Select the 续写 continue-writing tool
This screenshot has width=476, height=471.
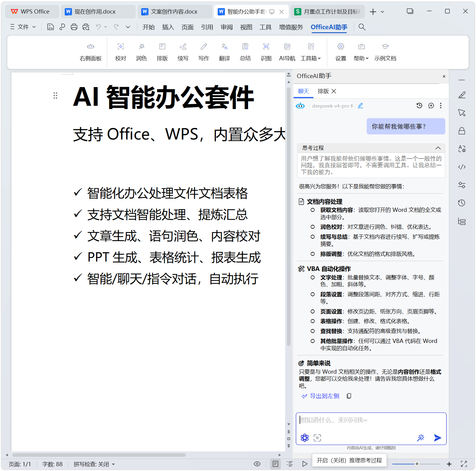183,52
